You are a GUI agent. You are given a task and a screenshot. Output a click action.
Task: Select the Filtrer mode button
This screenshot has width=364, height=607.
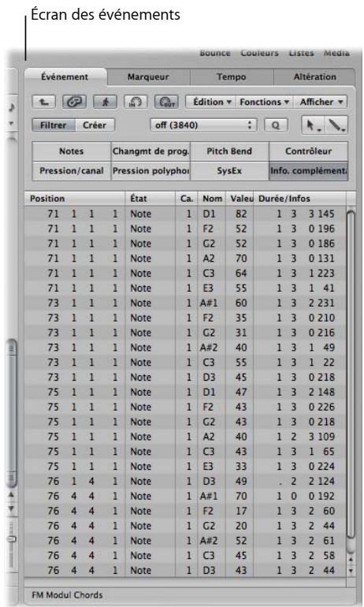click(x=54, y=125)
